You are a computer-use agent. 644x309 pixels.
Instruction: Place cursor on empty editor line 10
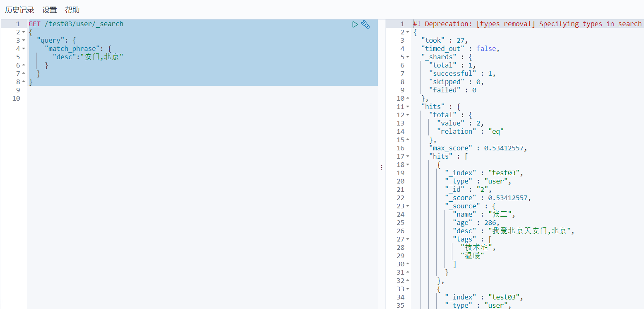(x=202, y=99)
